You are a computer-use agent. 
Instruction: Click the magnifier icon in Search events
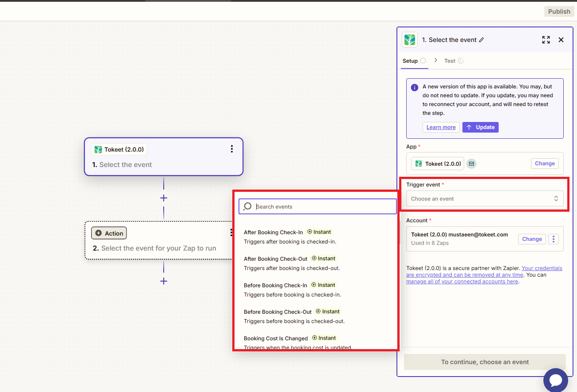point(248,206)
